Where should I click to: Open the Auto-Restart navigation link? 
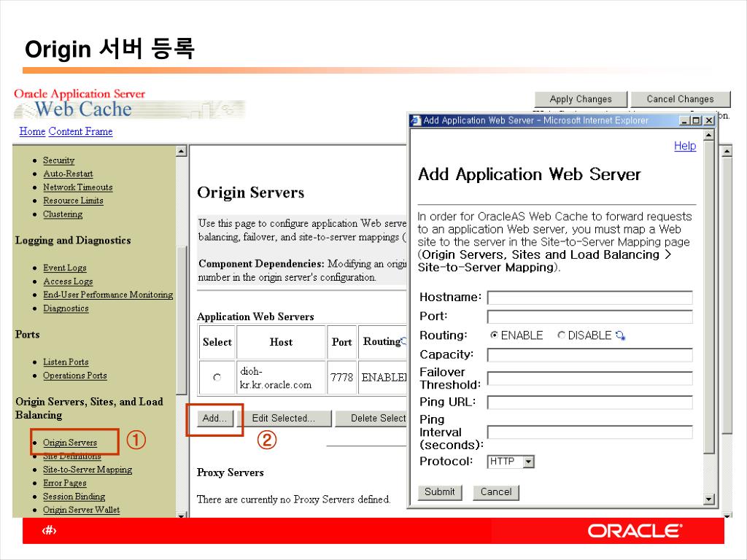pyautogui.click(x=68, y=174)
